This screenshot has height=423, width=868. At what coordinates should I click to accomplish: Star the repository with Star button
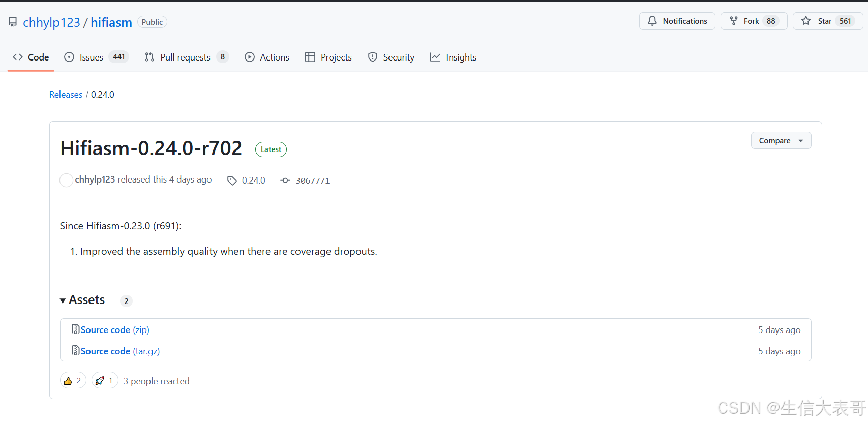(827, 21)
